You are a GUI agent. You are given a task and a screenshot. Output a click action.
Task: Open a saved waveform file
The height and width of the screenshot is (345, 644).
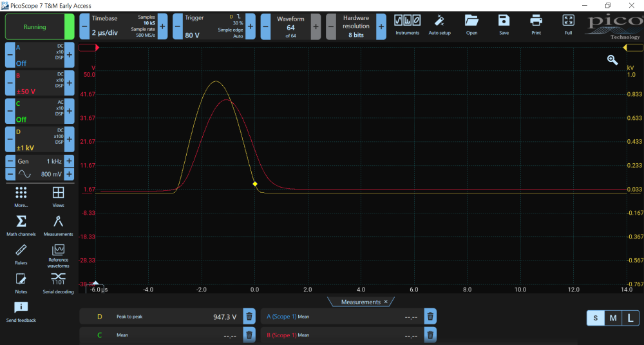point(471,25)
